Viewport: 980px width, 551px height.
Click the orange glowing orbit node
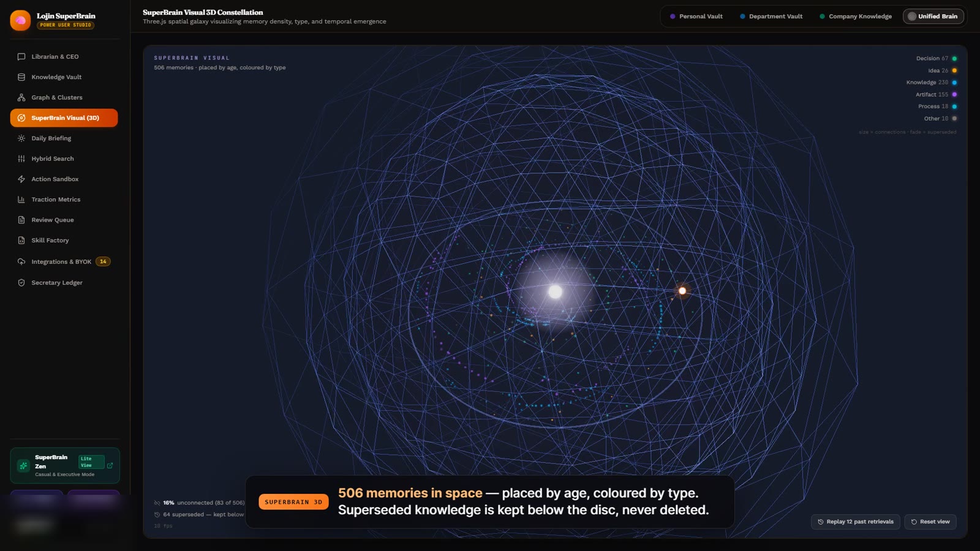pos(682,291)
